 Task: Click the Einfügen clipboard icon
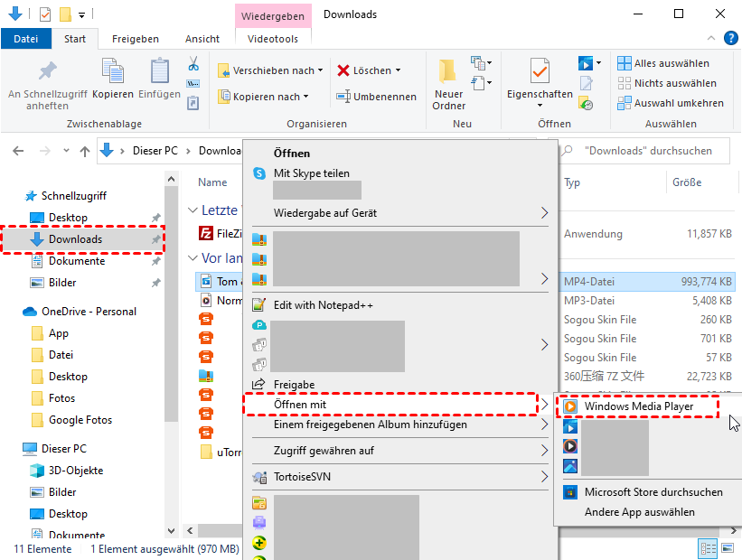159,71
